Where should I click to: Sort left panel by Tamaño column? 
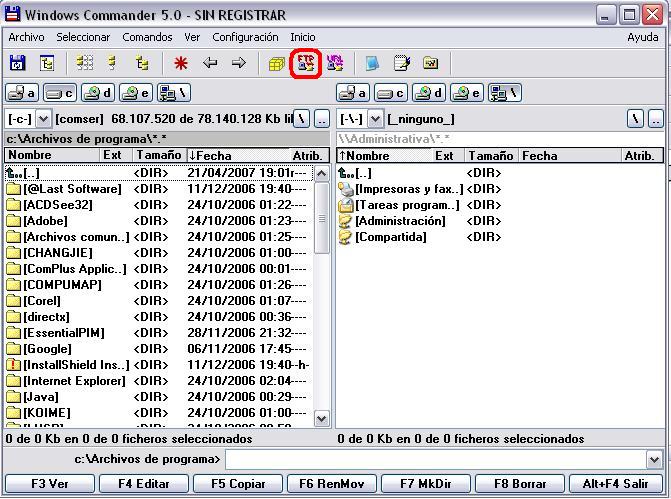click(x=159, y=155)
